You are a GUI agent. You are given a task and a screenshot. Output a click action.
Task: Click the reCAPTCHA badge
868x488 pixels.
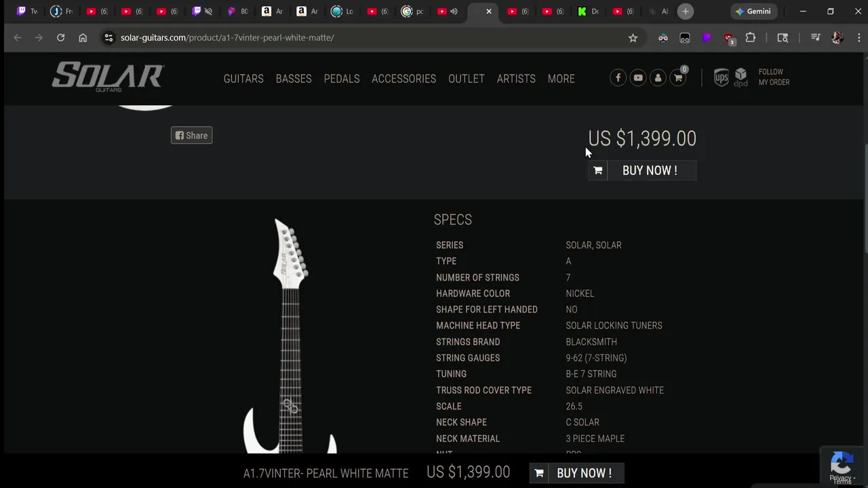[842, 465]
